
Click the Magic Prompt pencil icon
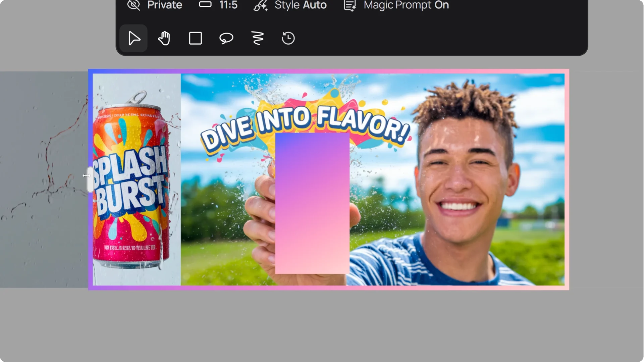[350, 5]
